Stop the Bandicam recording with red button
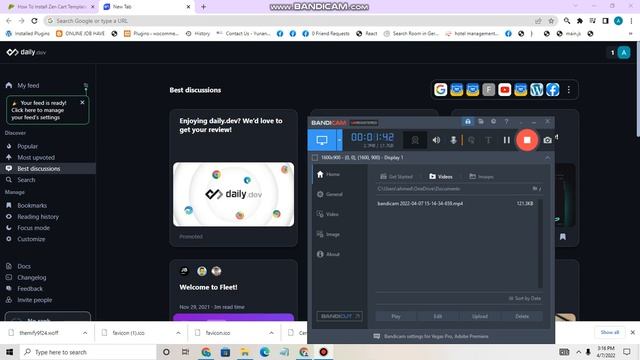This screenshot has width=640, height=360. (527, 140)
